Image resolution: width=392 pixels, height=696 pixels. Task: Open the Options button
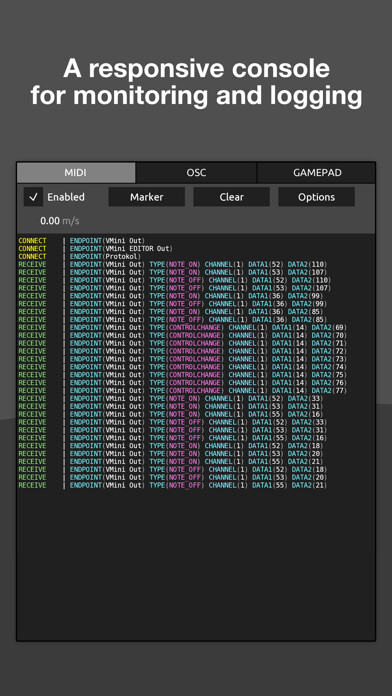pos(316,197)
